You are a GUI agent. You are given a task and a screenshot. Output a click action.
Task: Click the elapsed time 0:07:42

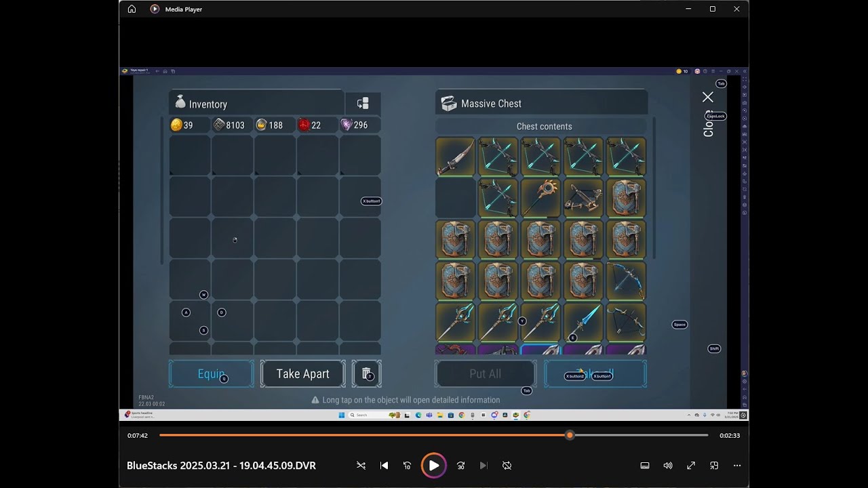(138, 436)
